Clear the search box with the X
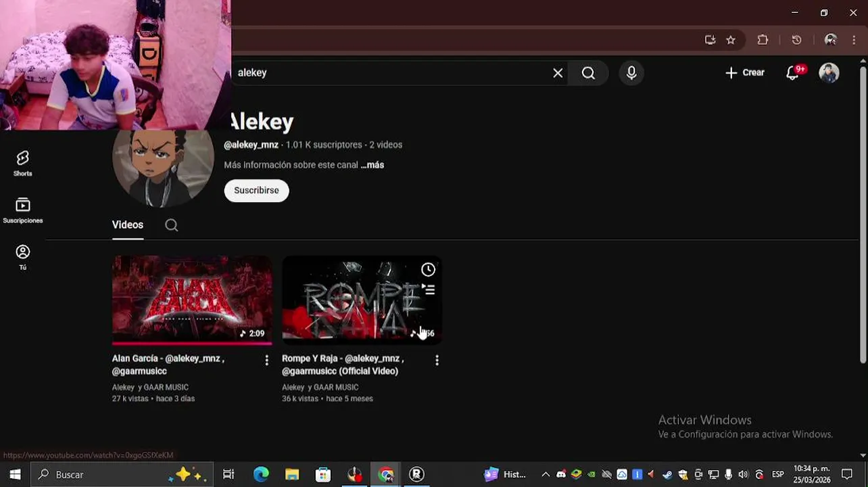The image size is (868, 487). (558, 73)
